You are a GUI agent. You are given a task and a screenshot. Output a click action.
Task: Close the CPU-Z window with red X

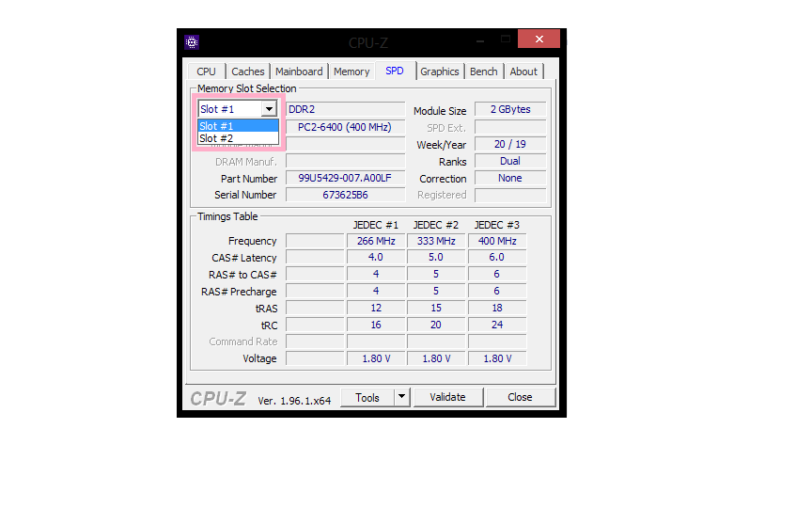tap(539, 39)
